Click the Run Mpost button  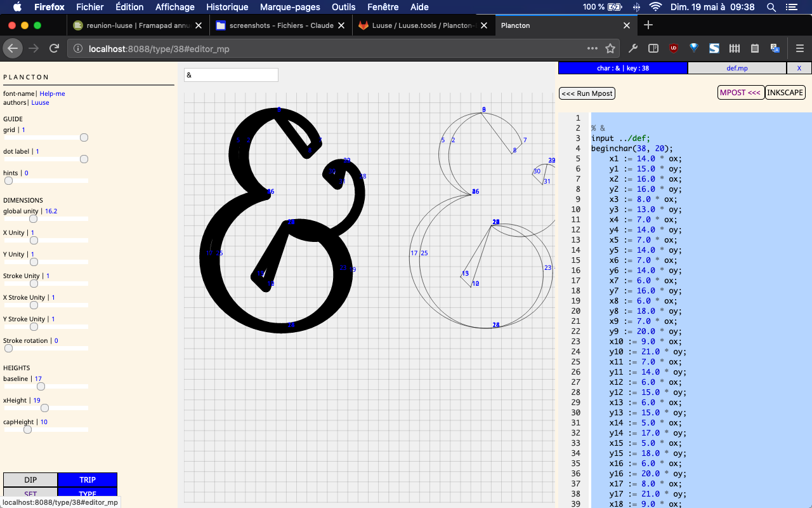(587, 93)
